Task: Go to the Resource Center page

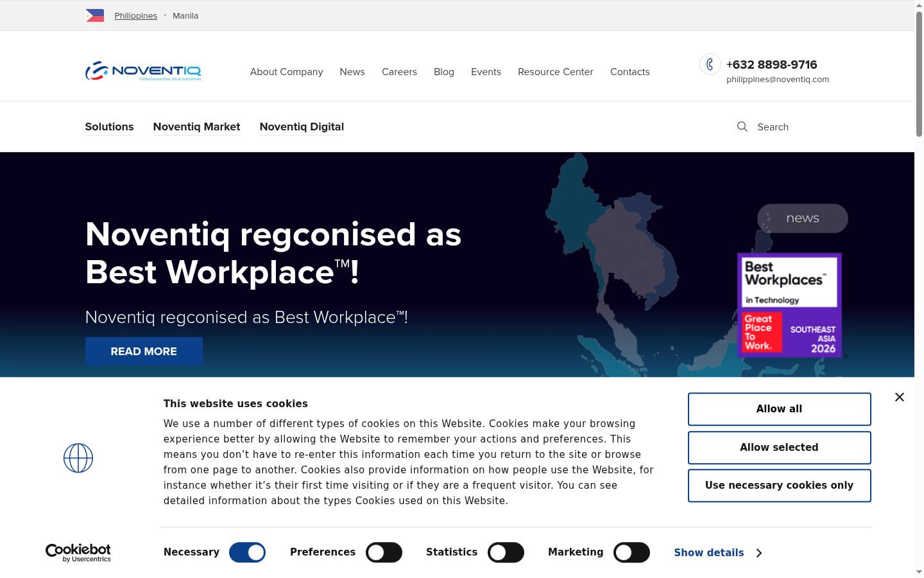Action: (555, 71)
